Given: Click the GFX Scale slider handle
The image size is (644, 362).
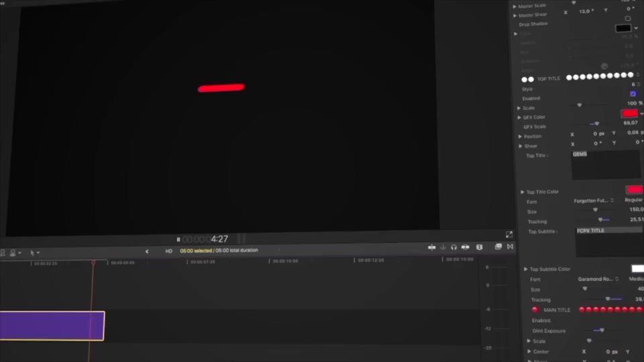Looking at the screenshot, I should (x=597, y=123).
